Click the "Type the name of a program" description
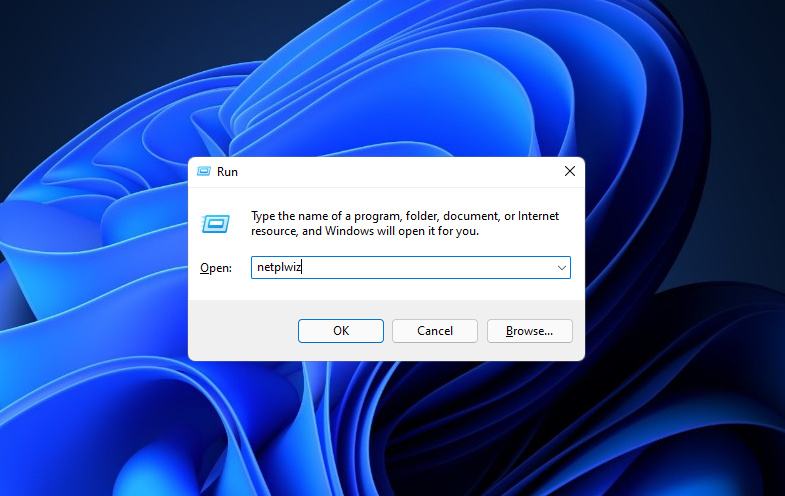785x496 pixels. (405, 223)
